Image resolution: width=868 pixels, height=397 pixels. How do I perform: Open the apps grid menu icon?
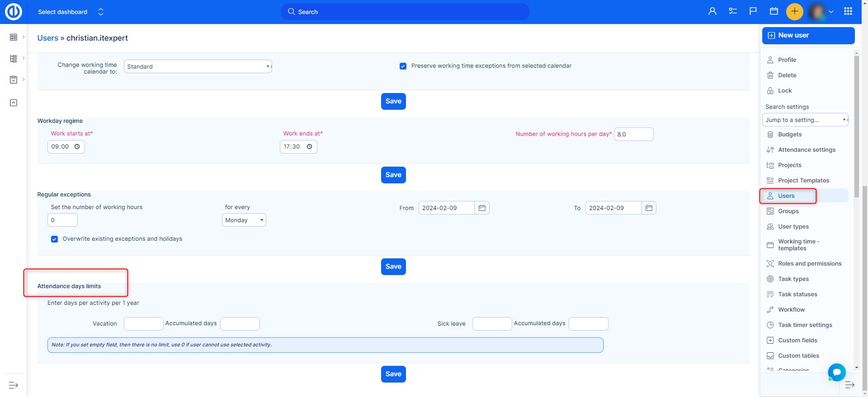pyautogui.click(x=848, y=12)
